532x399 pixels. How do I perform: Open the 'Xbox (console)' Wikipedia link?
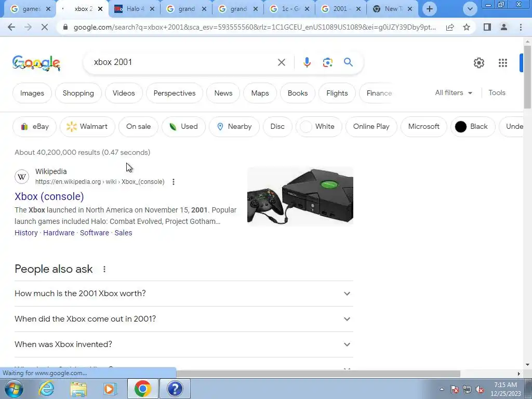[x=49, y=196]
